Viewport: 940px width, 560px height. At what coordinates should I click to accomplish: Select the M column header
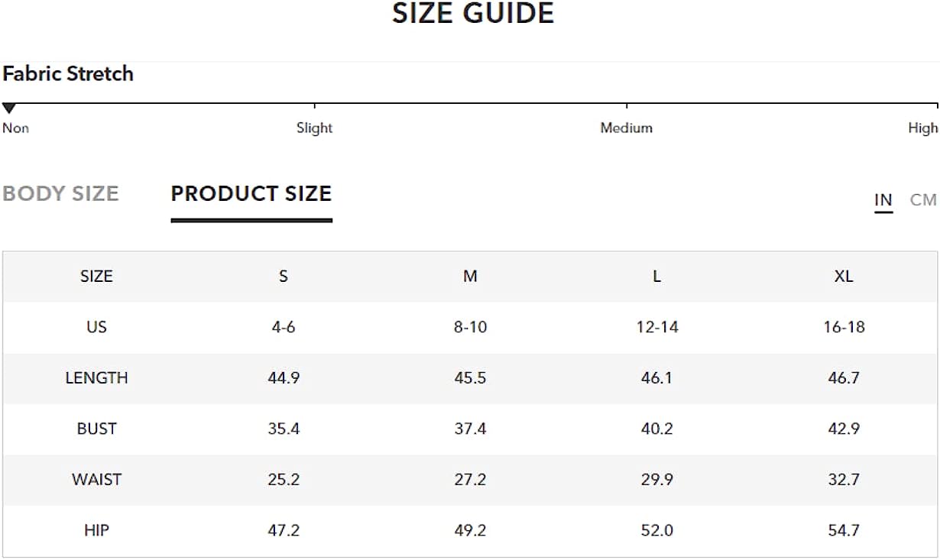pos(470,277)
